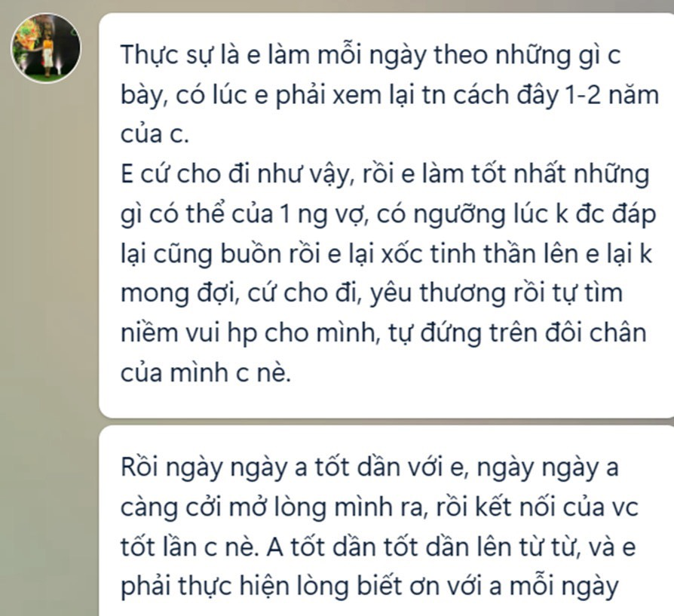Click the words "yêu thương rồi tự tìm"

click(x=496, y=294)
